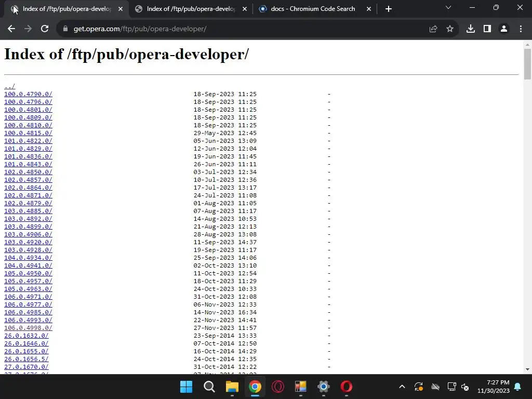
Task: Close the second opera-developer tab
Action: click(x=245, y=9)
